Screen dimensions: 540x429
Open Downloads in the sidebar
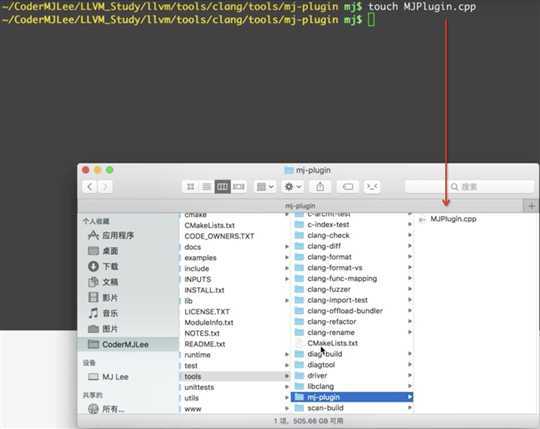tap(110, 266)
